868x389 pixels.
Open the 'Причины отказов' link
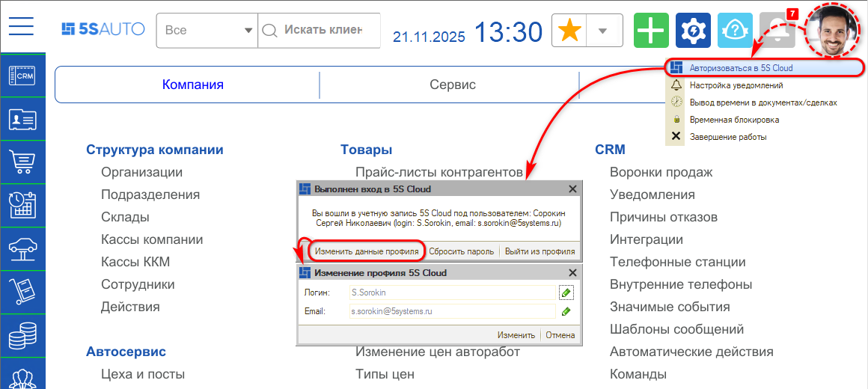(x=664, y=217)
